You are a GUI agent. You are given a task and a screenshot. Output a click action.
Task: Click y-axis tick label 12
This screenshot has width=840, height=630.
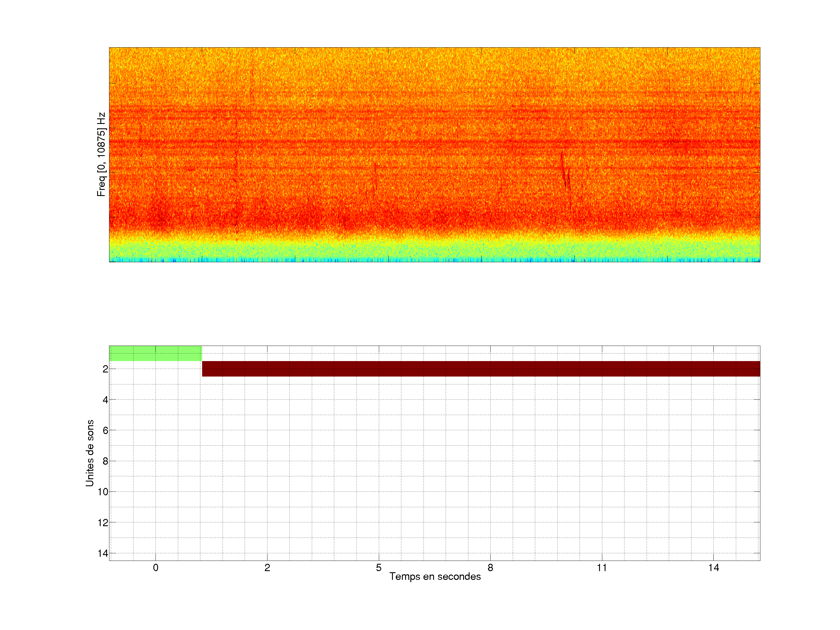[103, 523]
